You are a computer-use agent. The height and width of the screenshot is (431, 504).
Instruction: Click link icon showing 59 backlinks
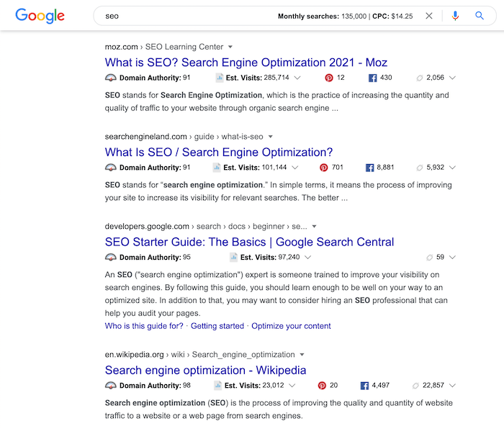coord(429,258)
